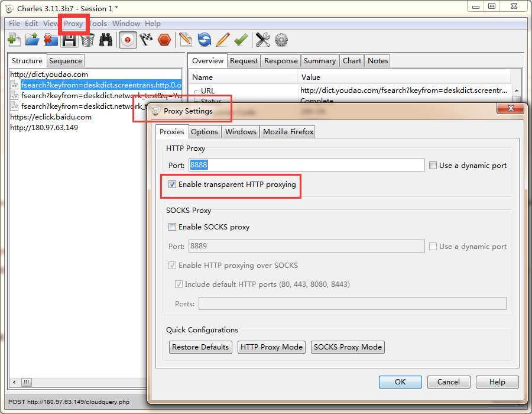532x414 pixels.
Task: Click the Save Session floppy disk icon
Action: [x=69, y=40]
